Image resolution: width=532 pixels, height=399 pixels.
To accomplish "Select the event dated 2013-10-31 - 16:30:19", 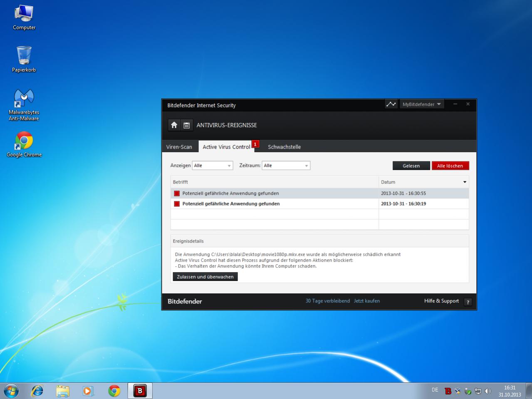I will (x=319, y=204).
